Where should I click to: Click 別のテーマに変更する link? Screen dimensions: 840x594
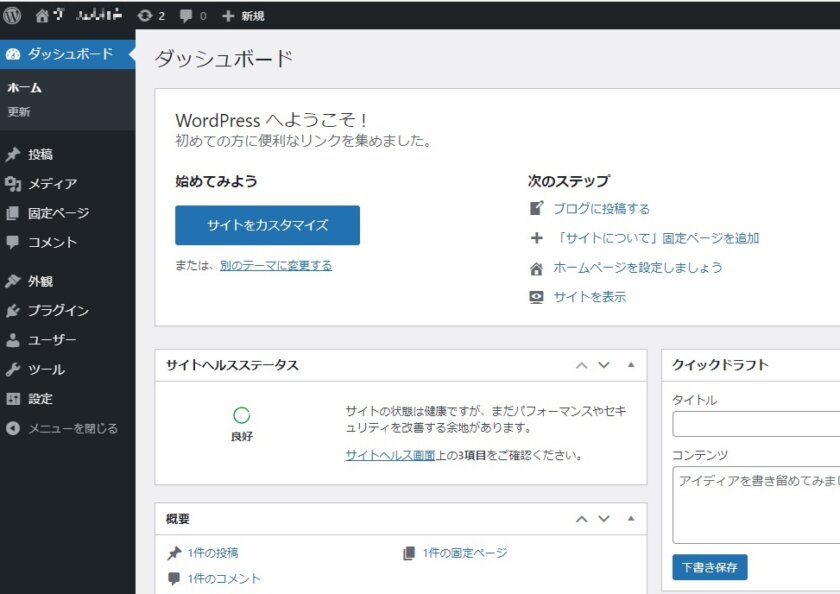click(276, 266)
